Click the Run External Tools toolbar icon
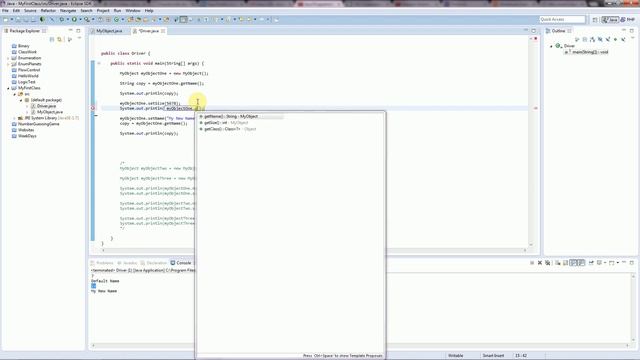640x360 pixels. (87, 20)
